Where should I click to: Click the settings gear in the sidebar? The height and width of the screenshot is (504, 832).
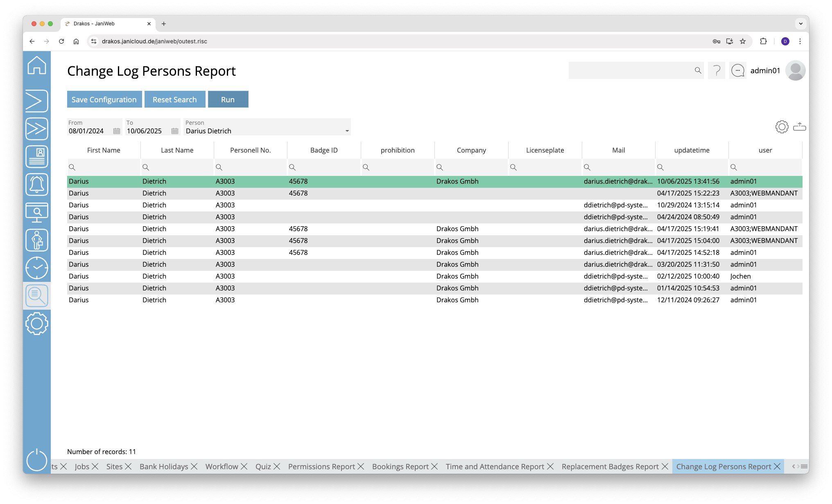[x=37, y=324]
